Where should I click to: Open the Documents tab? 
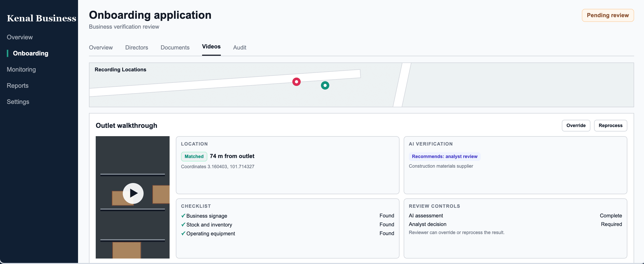[175, 47]
